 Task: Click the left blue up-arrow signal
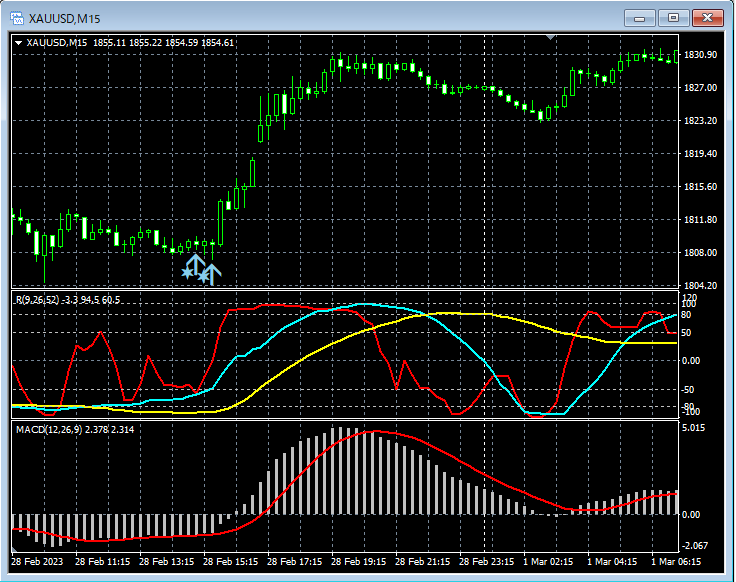pyautogui.click(x=196, y=265)
